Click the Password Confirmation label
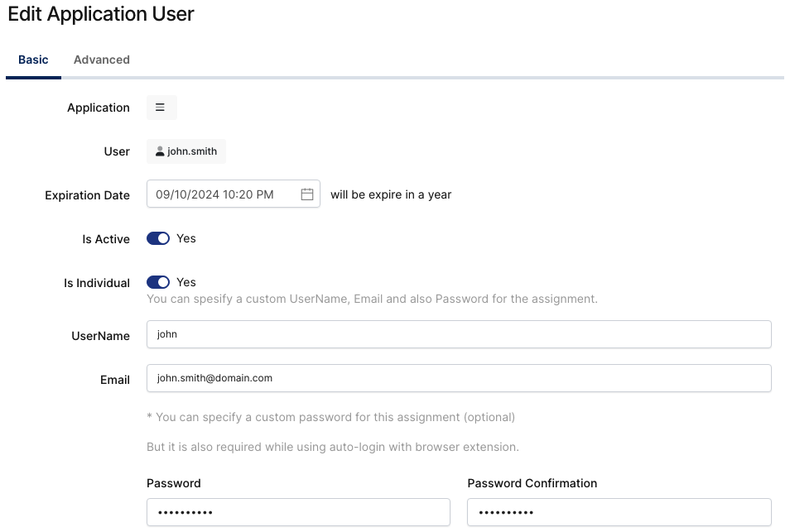Viewport: 790px width, 532px height. [x=532, y=483]
